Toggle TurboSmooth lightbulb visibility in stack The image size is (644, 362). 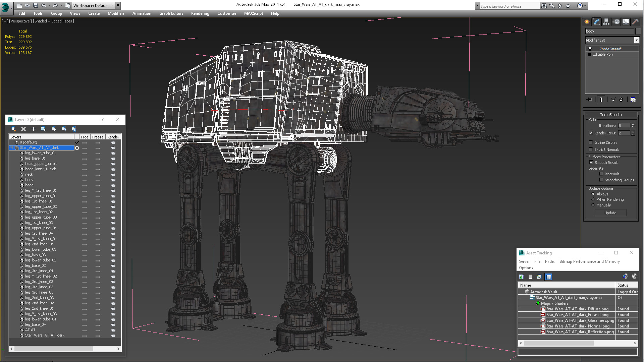coord(590,49)
